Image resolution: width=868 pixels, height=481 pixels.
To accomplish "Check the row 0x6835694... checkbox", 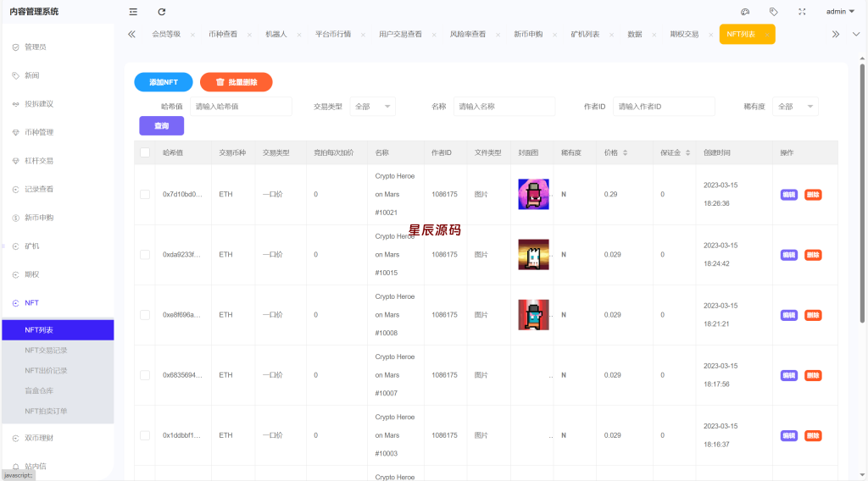I will (x=145, y=375).
